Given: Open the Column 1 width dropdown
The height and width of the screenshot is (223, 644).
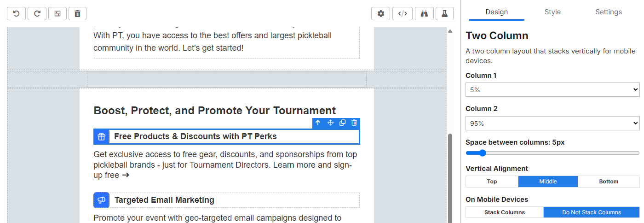Looking at the screenshot, I should [x=552, y=90].
